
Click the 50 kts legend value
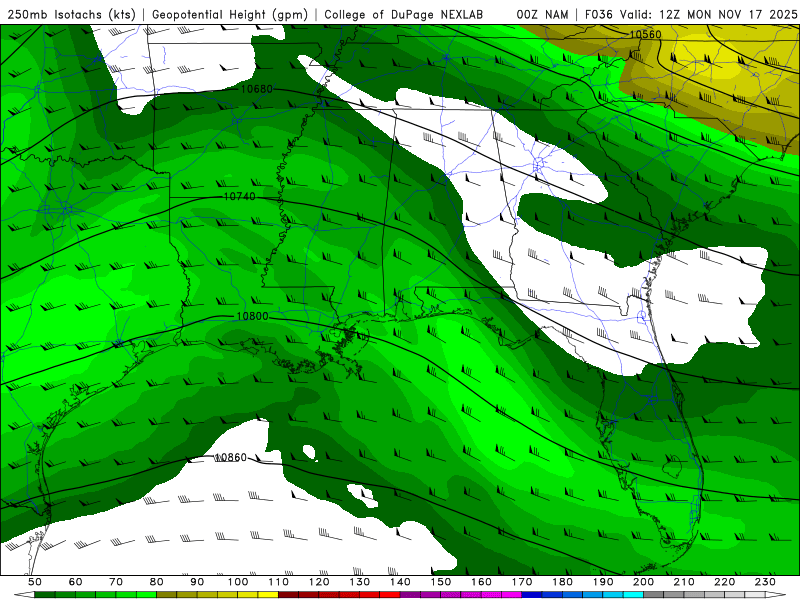pos(35,582)
